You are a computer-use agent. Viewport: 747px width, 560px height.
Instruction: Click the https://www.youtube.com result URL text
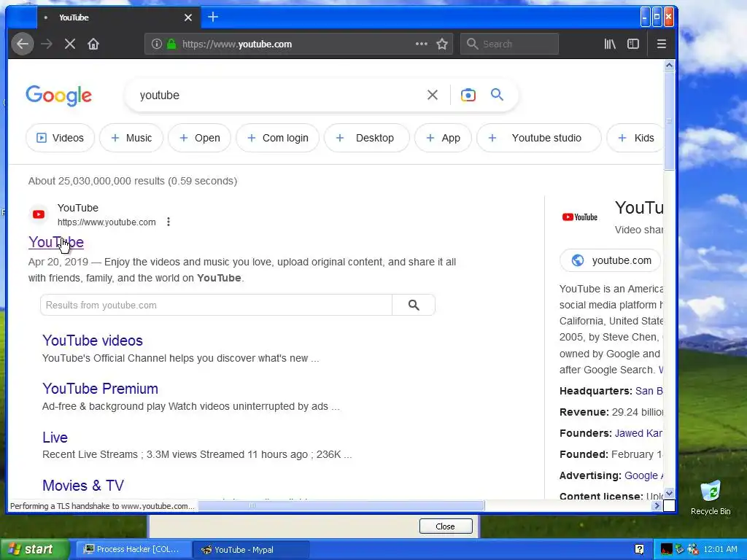[x=107, y=222]
